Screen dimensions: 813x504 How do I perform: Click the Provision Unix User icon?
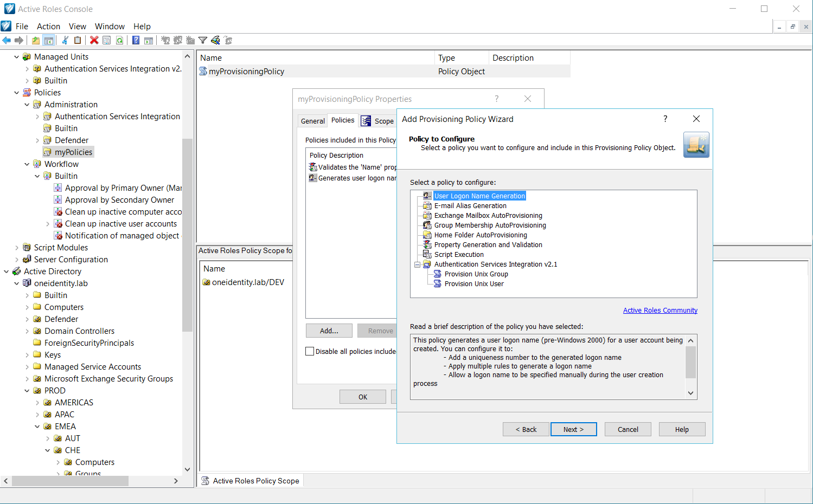tap(438, 283)
